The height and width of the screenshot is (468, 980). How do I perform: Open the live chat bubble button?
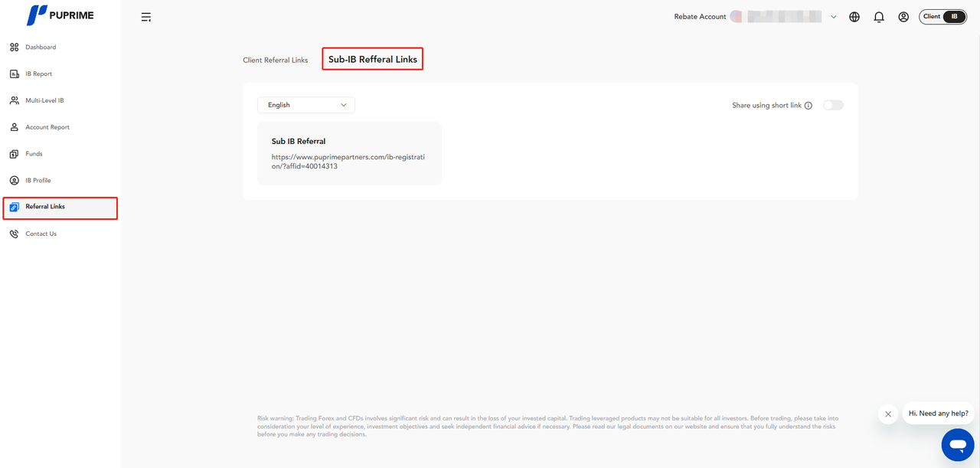(x=957, y=444)
